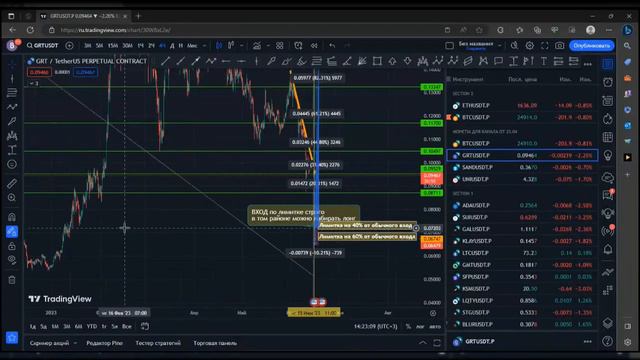Select the text T tool in favorites bar

[x=544, y=61]
